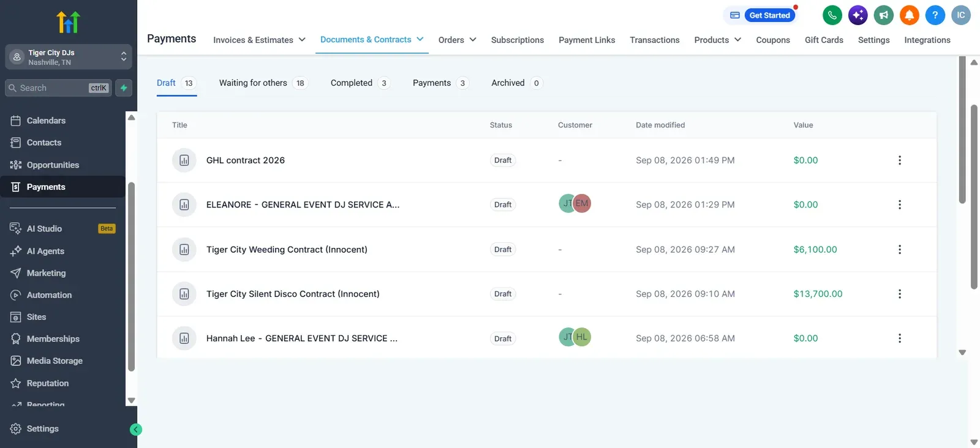Click the sidebar scroll down arrow
980x448 pixels.
(x=131, y=400)
